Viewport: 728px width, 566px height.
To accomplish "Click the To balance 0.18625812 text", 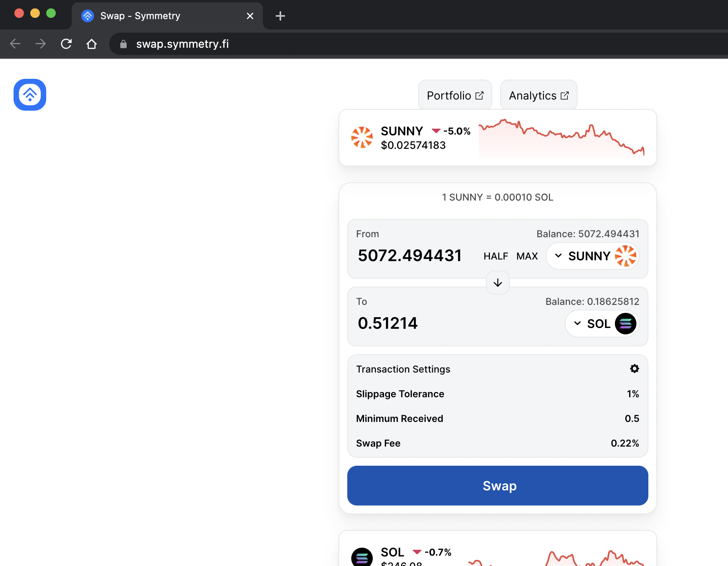I will (592, 301).
